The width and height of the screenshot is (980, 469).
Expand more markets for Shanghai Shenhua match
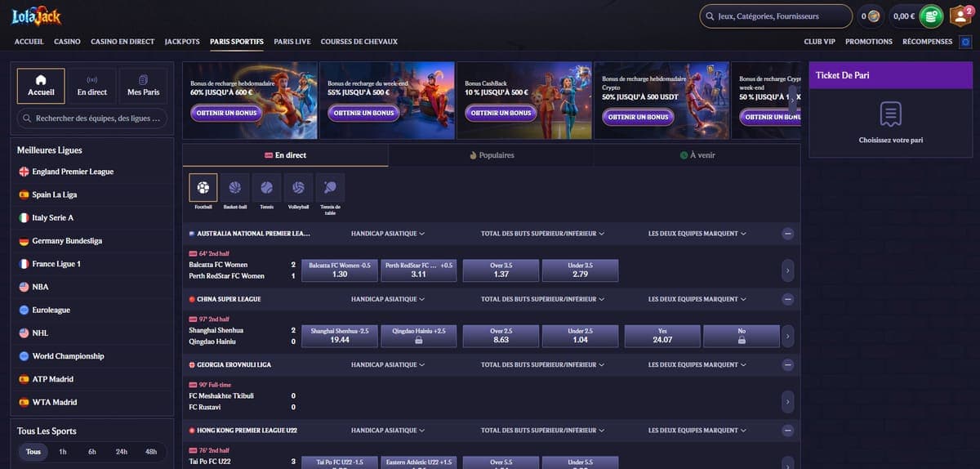(x=787, y=336)
